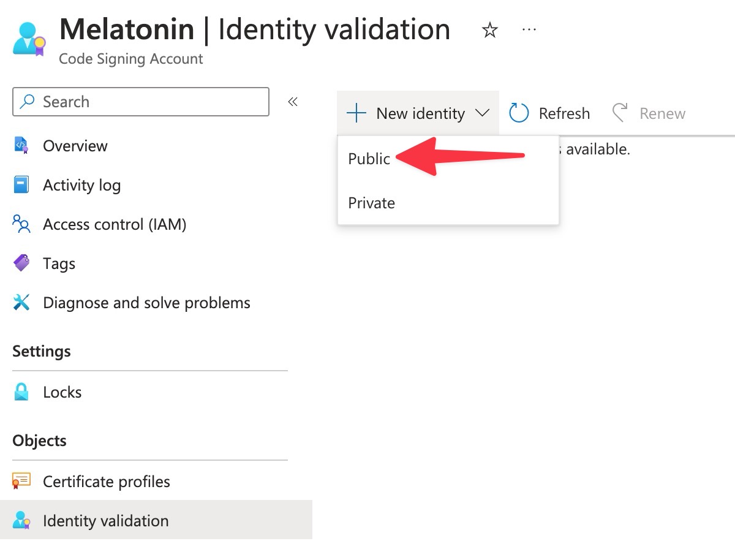Screen dimensions: 735x560
Task: Click the Melatonin account avatar badge
Action: tap(28, 38)
